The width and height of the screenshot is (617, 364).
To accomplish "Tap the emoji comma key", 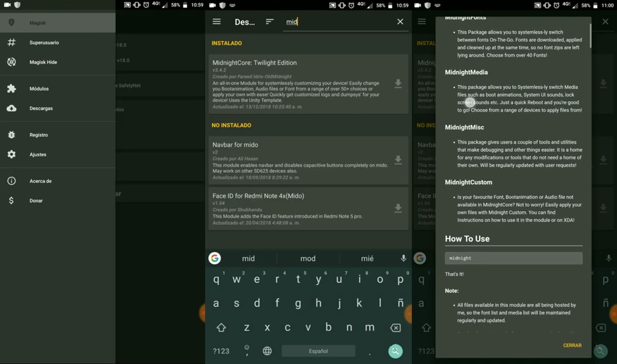I will 247,351.
